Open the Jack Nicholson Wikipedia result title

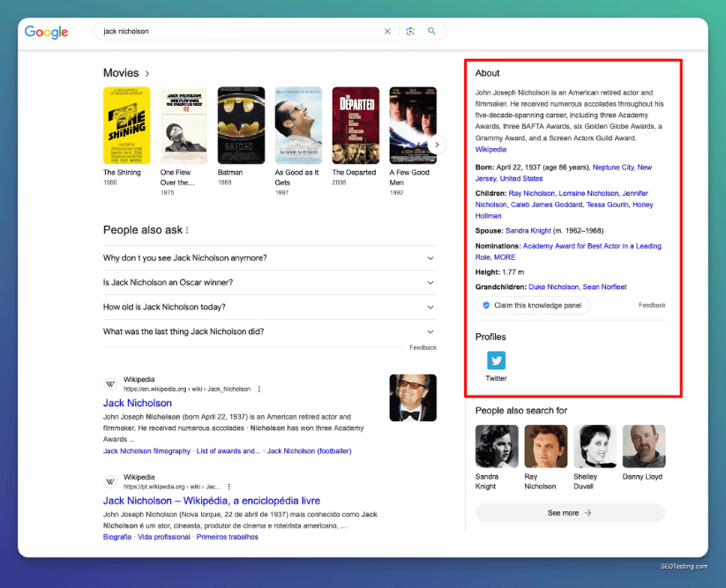pos(138,403)
